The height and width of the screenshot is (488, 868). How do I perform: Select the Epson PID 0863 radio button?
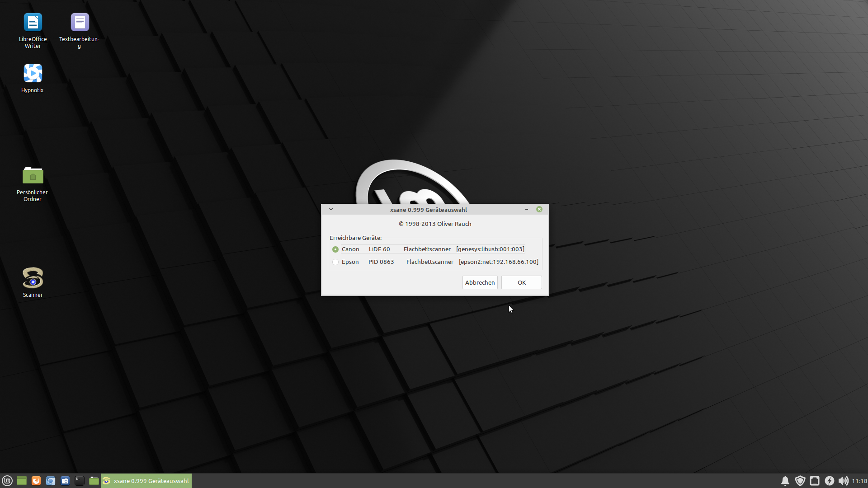[x=335, y=262]
